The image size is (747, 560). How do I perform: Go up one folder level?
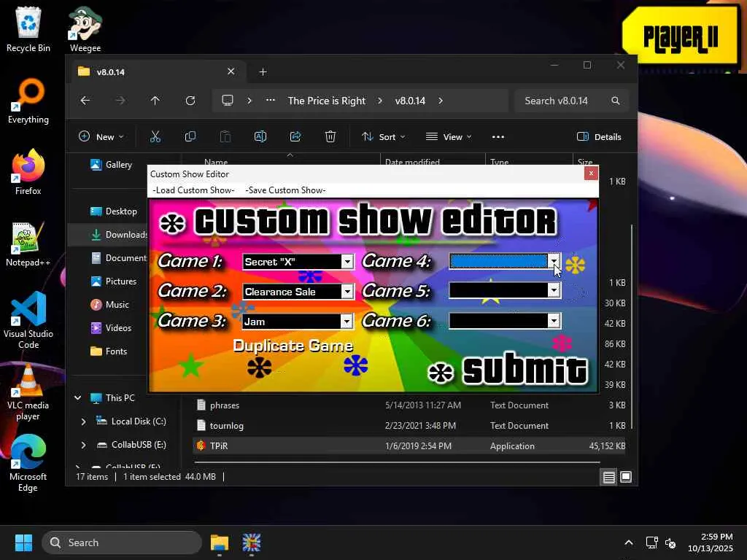[x=155, y=101]
